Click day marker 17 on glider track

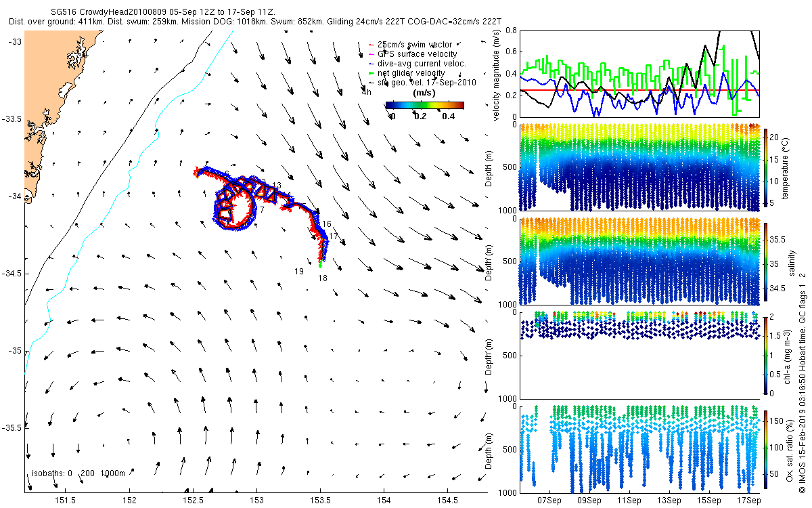click(x=333, y=236)
